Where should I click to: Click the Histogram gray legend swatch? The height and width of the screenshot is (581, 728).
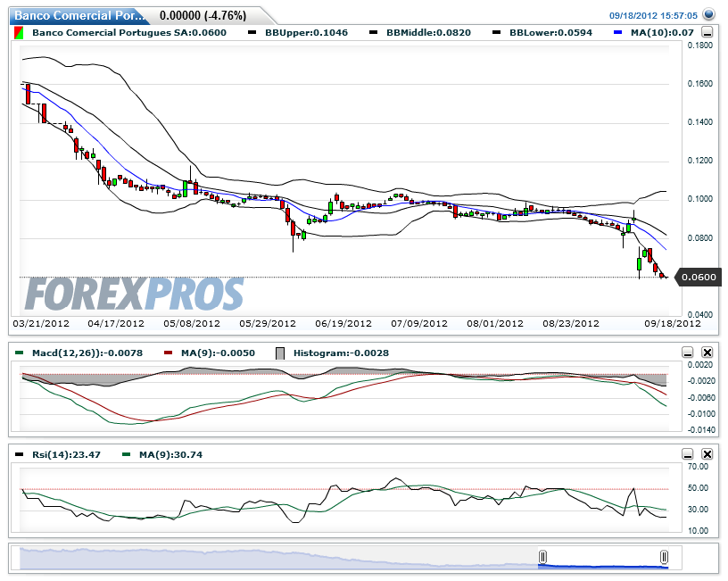(280, 353)
